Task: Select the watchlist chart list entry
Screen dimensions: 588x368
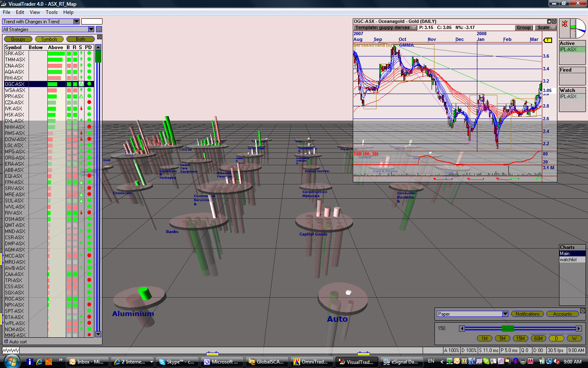Action: point(572,260)
